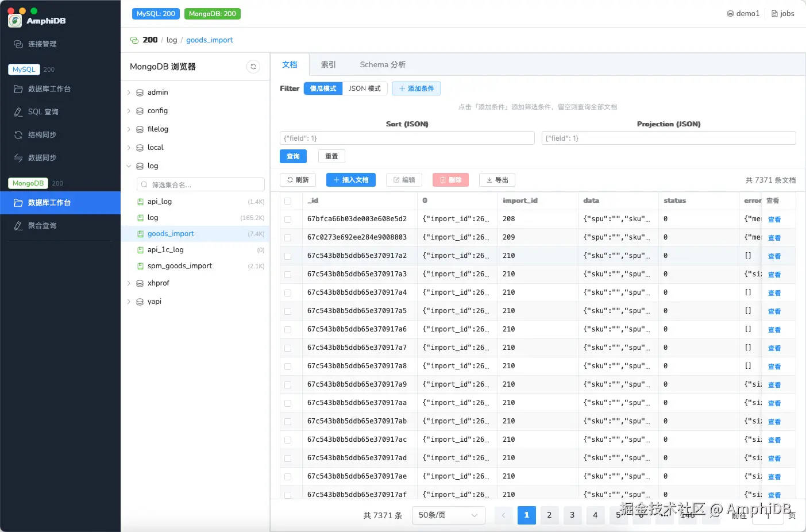806x532 pixels.
Task: Go to page 2
Action: (x=549, y=515)
